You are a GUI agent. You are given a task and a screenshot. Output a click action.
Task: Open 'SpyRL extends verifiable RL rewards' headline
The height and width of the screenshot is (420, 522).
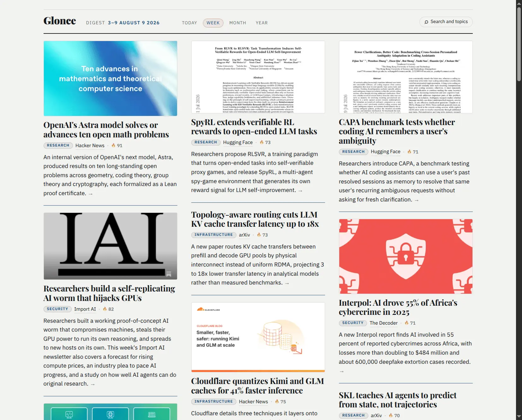point(254,127)
